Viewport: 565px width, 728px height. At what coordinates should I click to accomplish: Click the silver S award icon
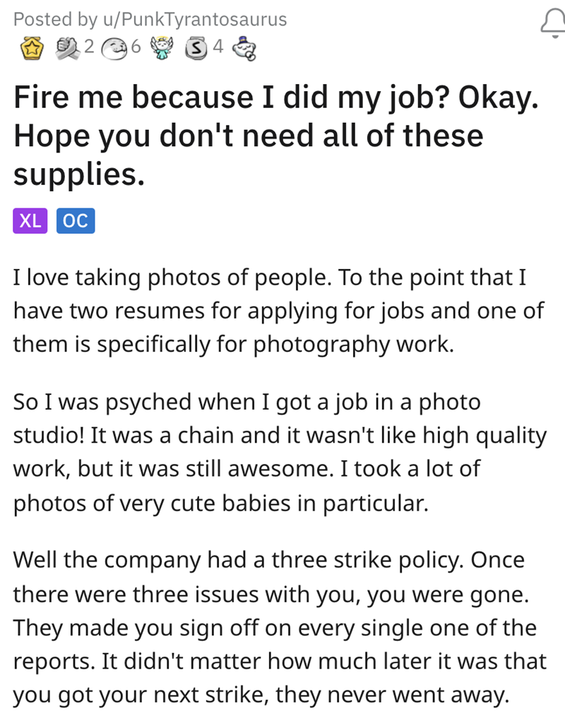[196, 47]
